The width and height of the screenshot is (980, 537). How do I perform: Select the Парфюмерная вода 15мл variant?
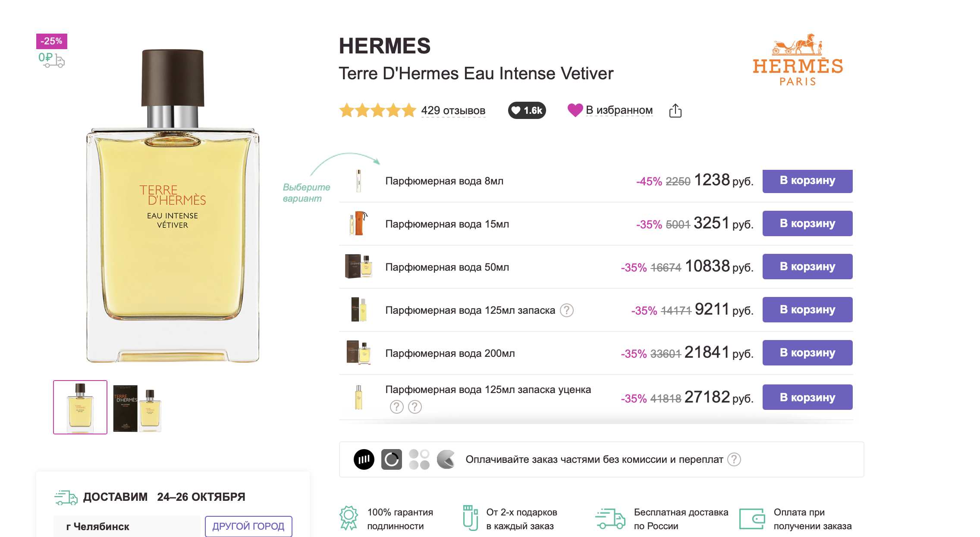tap(447, 224)
